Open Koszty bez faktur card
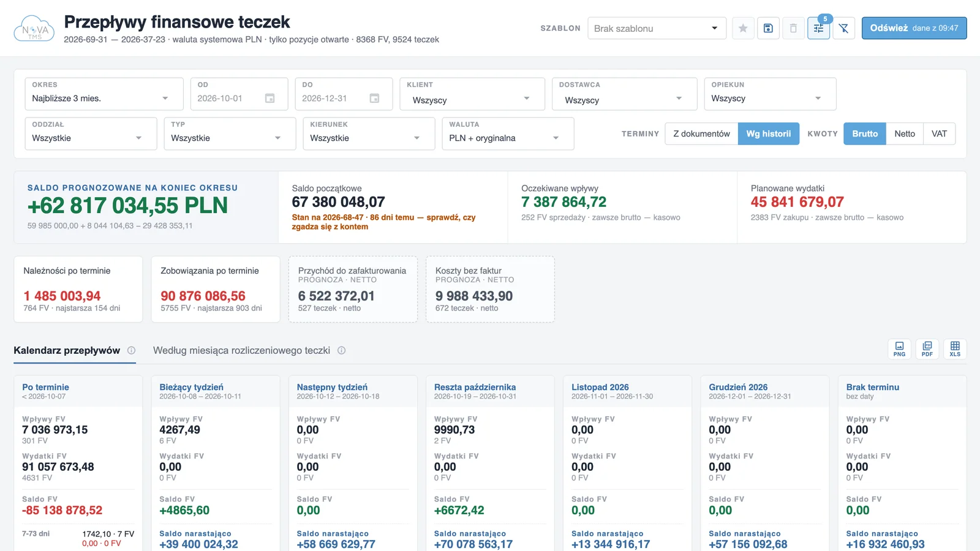The width and height of the screenshot is (980, 551). [490, 289]
